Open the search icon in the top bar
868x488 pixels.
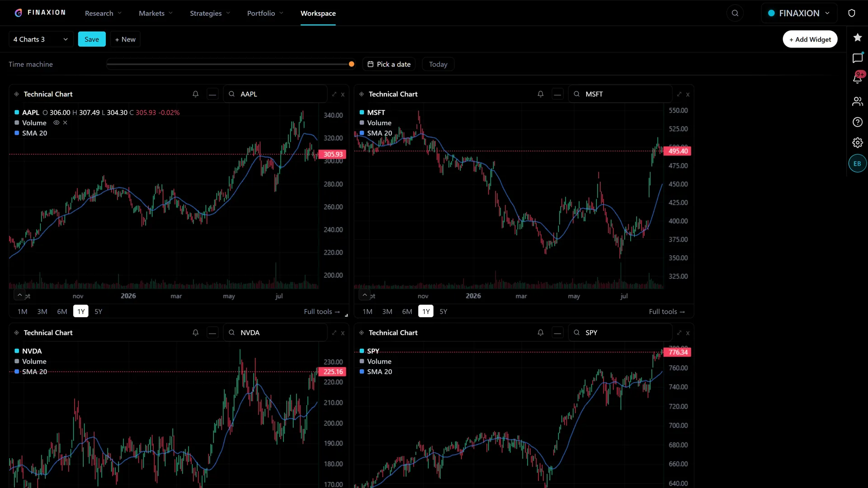point(735,13)
